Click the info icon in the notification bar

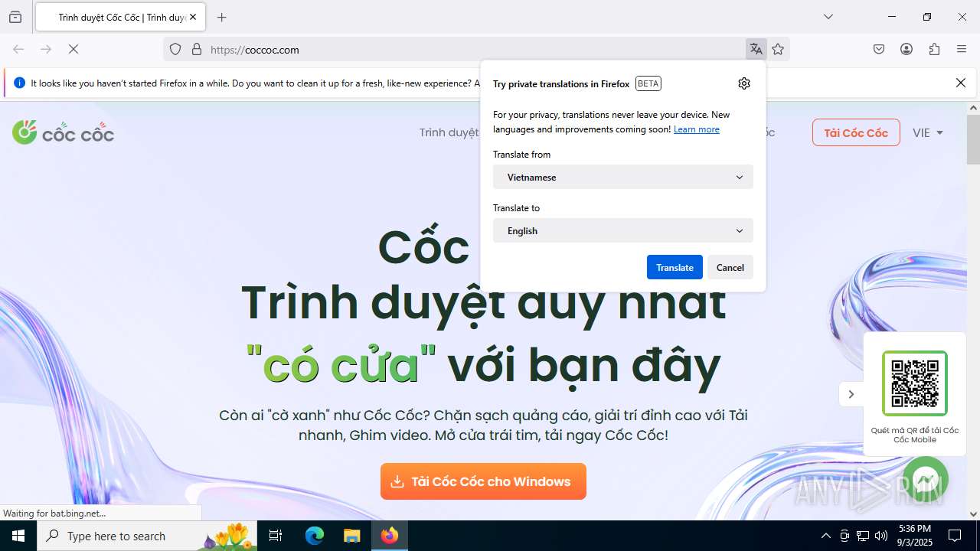(x=19, y=83)
